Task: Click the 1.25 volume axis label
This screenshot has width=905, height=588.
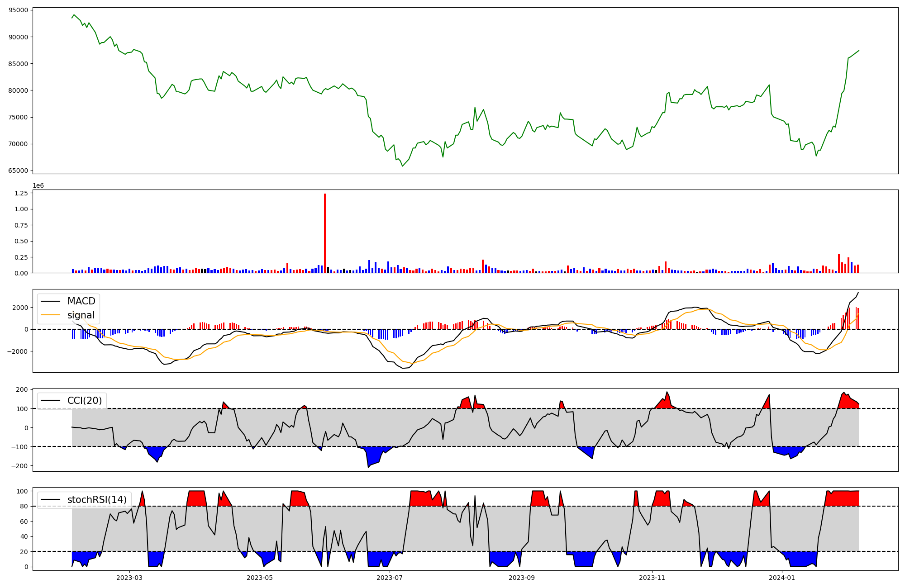Action: click(21, 193)
